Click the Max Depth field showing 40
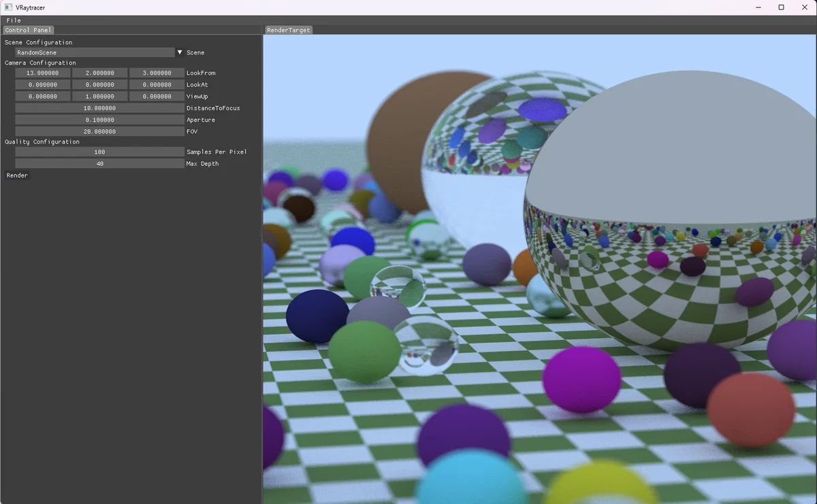This screenshot has width=817, height=504. point(99,164)
